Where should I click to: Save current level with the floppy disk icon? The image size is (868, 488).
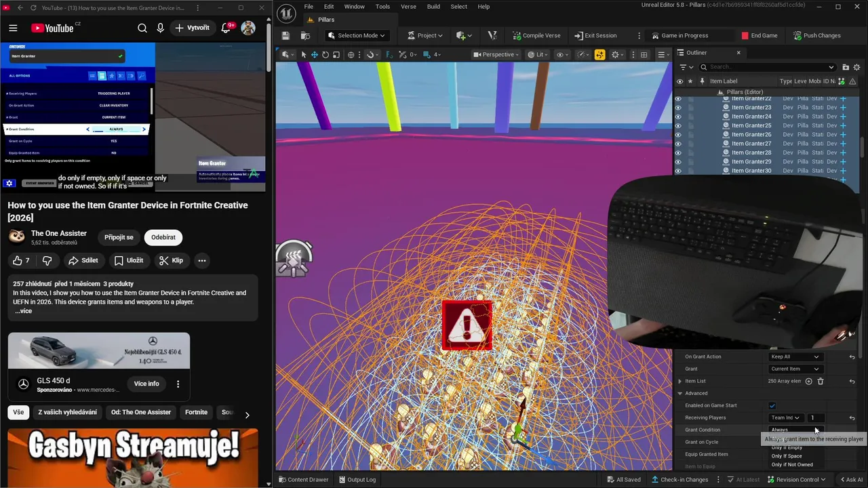285,35
